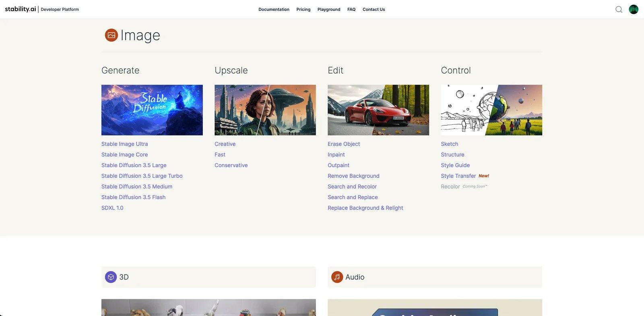
Task: Click the Upscale sci-fi woman thumbnail
Action: pyautogui.click(x=265, y=110)
